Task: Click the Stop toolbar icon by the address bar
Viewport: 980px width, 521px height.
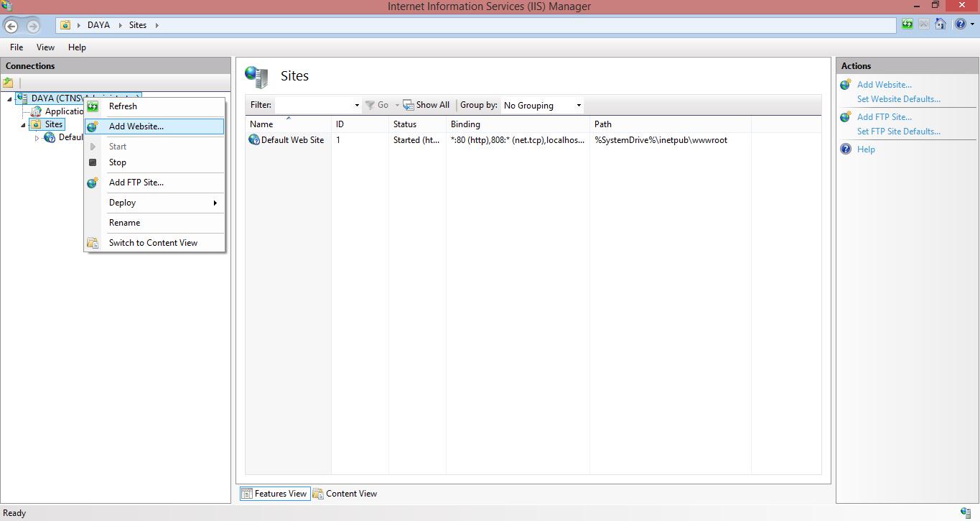Action: 924,24
